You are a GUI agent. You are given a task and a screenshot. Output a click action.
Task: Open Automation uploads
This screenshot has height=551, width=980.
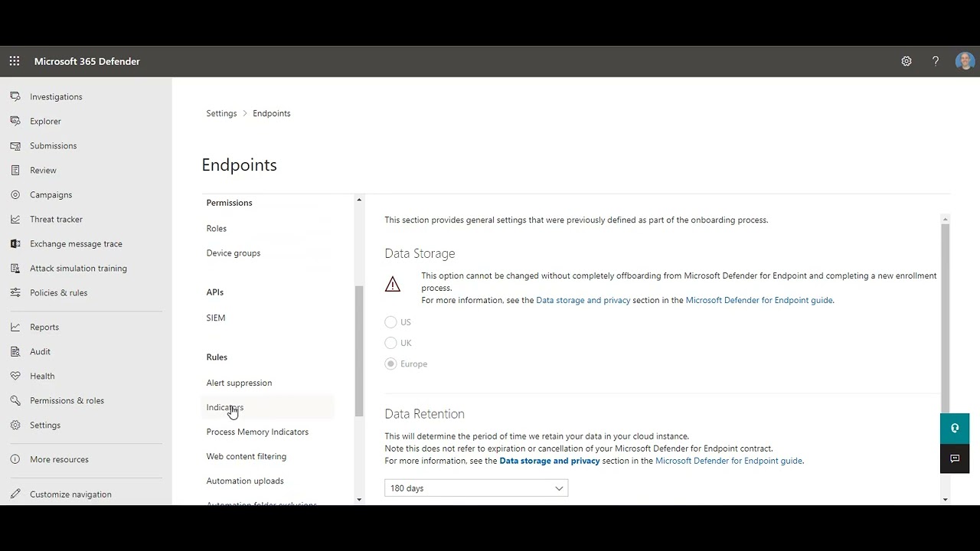(245, 481)
